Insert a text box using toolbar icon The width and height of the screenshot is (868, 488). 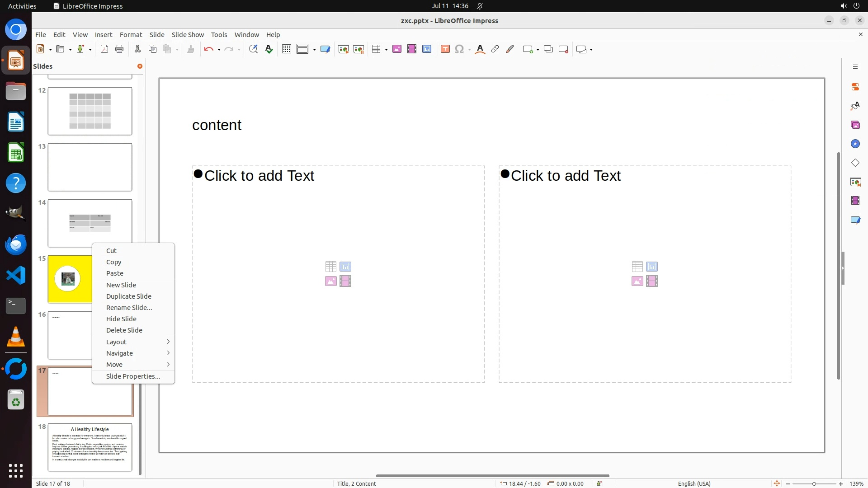[x=445, y=49]
